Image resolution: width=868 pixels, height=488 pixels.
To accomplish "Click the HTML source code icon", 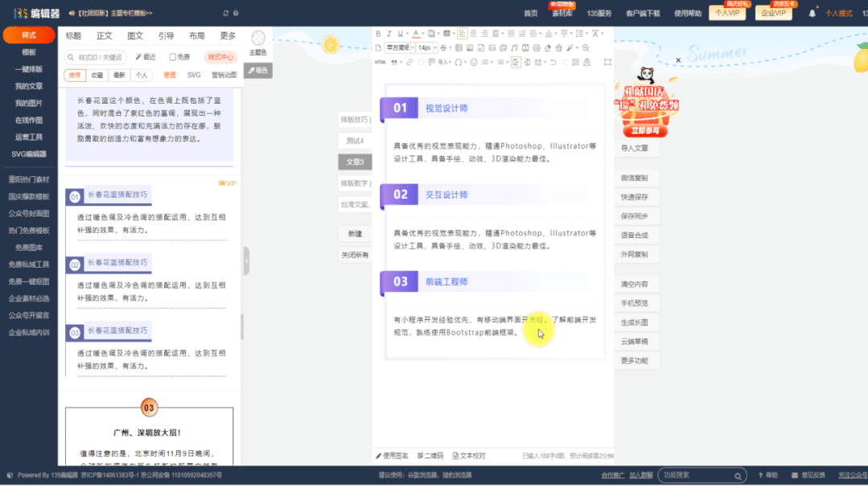I will pos(379,61).
